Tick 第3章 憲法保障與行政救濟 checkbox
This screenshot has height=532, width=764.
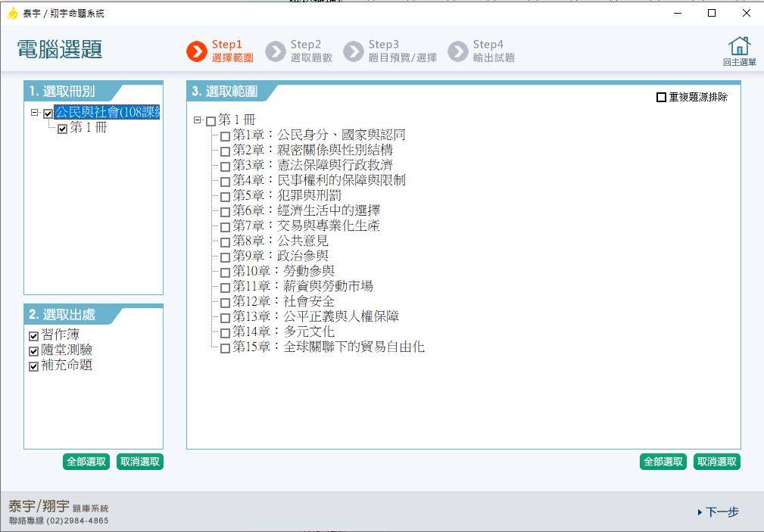point(225,166)
